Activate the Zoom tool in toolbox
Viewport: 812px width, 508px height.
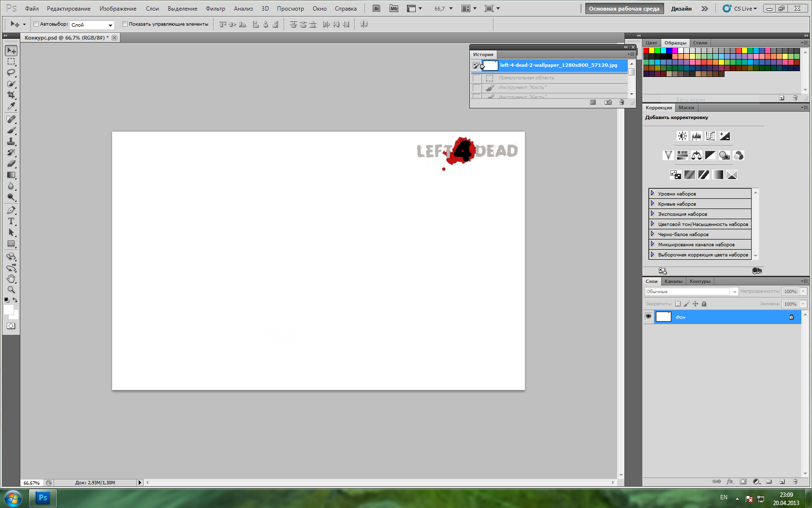click(x=11, y=290)
